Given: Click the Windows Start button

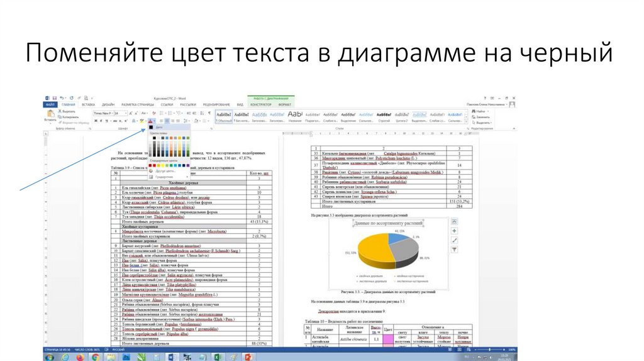Looking at the screenshot, I should point(49,357).
